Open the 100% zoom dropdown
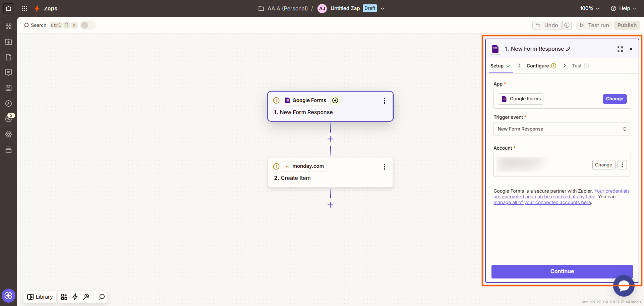 click(x=589, y=8)
